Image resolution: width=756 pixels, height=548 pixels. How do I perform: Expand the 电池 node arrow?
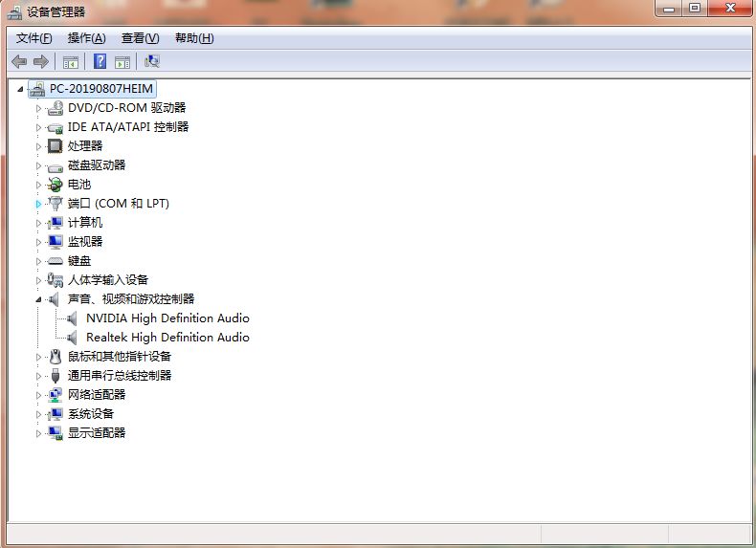click(x=38, y=185)
